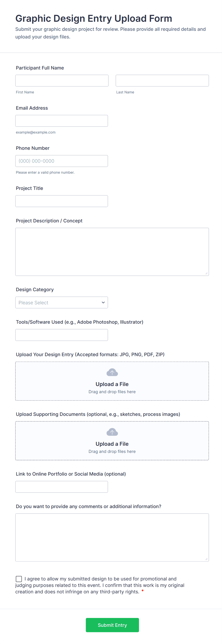Click the Tools/Software Used field
The height and width of the screenshot is (644, 222).
coord(61,335)
